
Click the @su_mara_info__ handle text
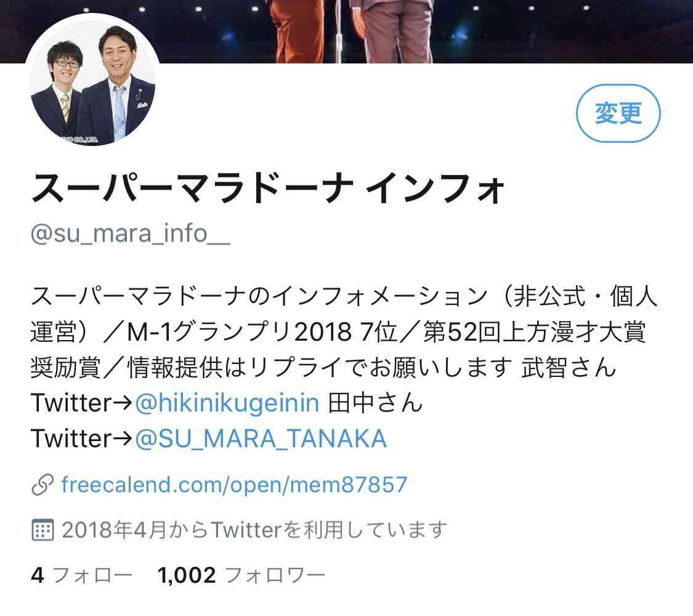(x=131, y=233)
